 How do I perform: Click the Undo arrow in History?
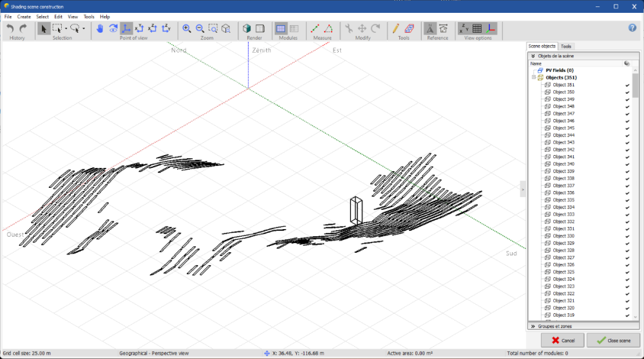(x=10, y=28)
